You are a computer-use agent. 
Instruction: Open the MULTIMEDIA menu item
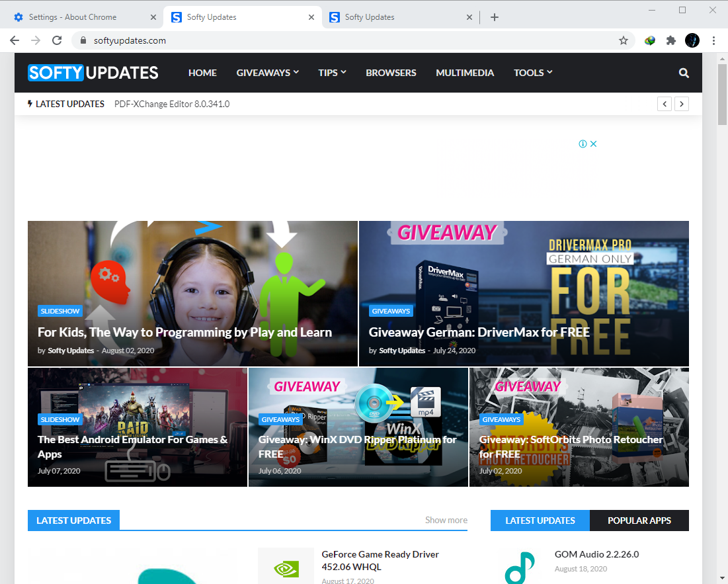pos(465,73)
